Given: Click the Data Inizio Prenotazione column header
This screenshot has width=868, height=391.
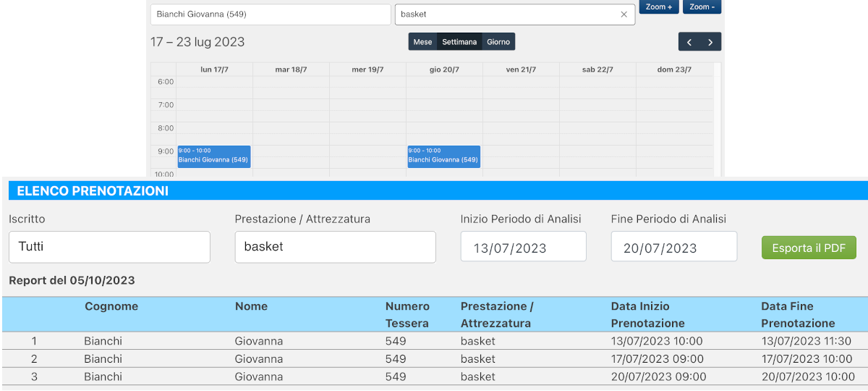Looking at the screenshot, I should tap(647, 314).
